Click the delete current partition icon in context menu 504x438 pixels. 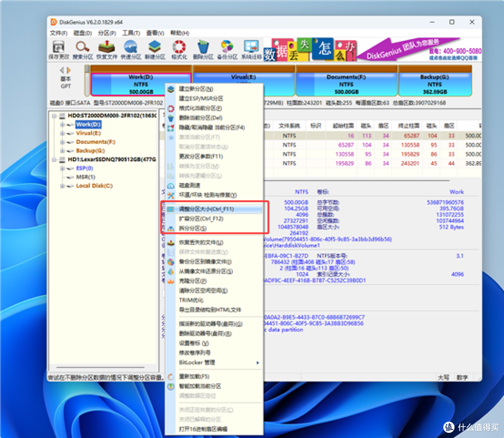[171, 118]
